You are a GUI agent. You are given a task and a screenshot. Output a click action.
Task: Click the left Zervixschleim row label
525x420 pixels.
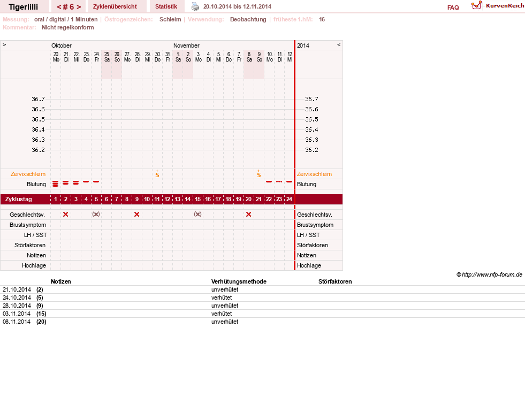click(28, 174)
